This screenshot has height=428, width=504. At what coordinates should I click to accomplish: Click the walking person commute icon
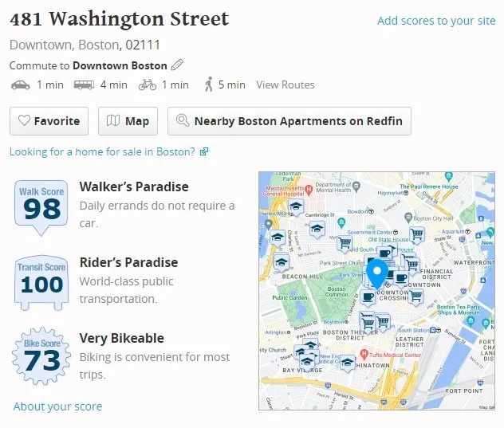coord(208,84)
